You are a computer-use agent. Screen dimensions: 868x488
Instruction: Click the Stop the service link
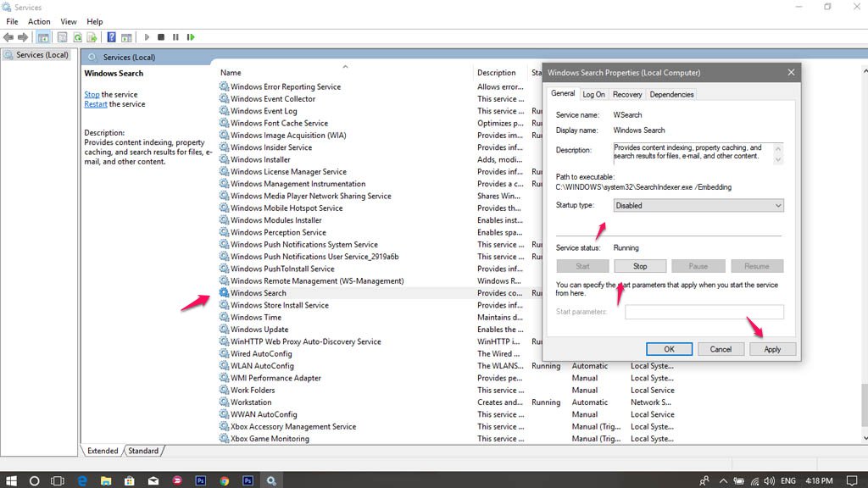click(x=92, y=95)
